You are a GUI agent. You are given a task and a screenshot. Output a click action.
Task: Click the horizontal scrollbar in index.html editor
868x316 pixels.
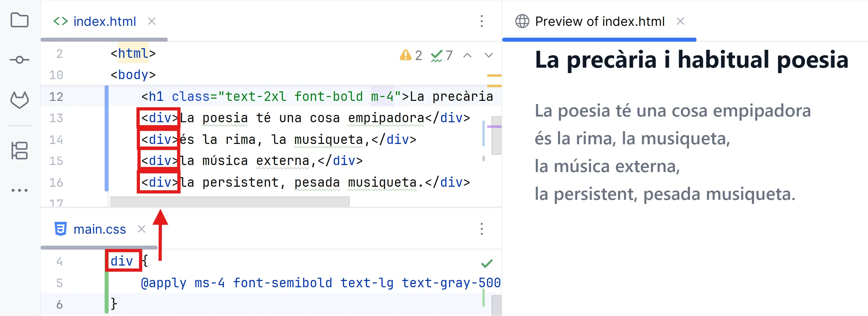229,201
